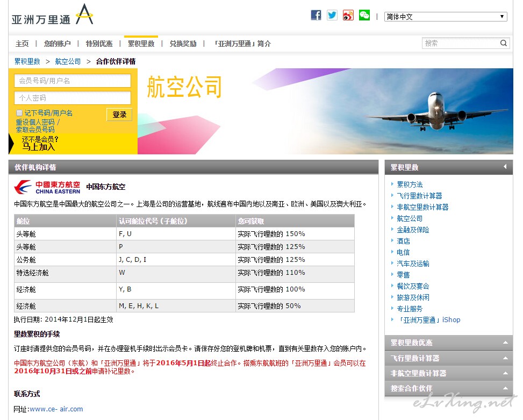Open 「亚洲万里通」简介 nav item
This screenshot has height=420, width=523.
pyautogui.click(x=241, y=44)
